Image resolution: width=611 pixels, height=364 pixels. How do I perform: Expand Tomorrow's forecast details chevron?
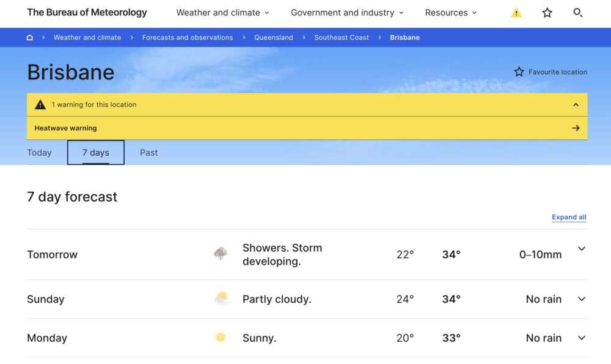click(581, 249)
